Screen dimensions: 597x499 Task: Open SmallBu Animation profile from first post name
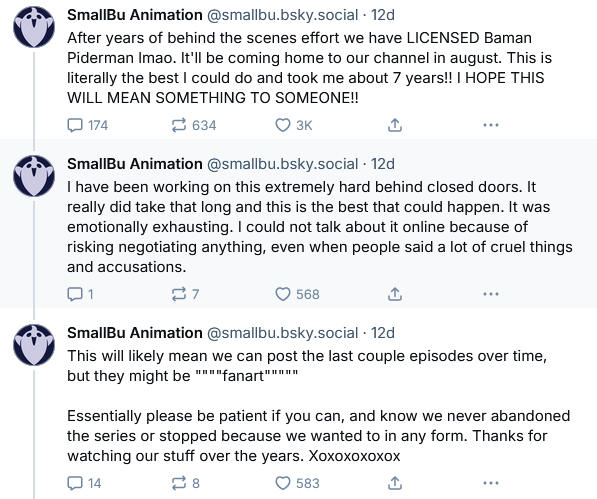click(x=135, y=15)
